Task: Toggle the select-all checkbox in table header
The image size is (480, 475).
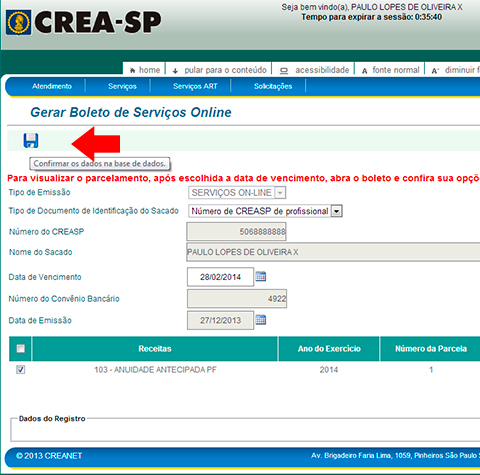Action: pos(21,348)
